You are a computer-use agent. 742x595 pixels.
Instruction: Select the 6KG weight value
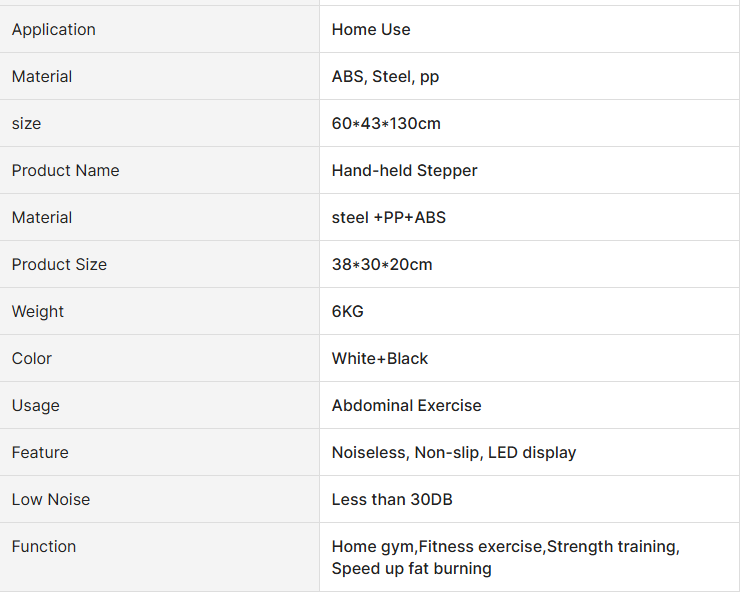click(x=347, y=311)
